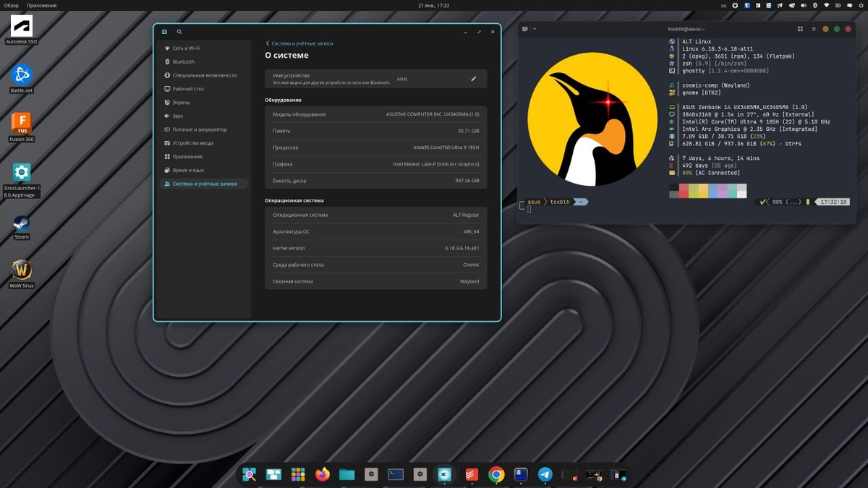Open 'Приложения' menu in the top panel

(43, 6)
